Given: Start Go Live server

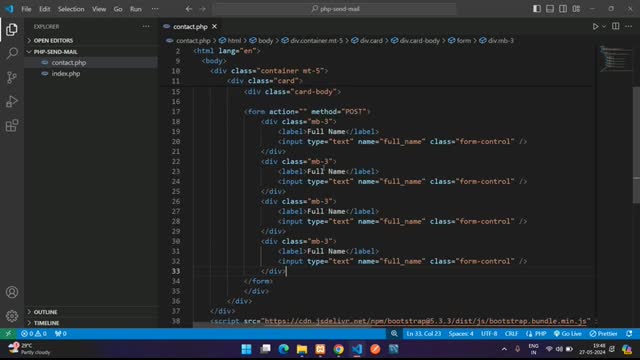Looking at the screenshot, I should coord(568,333).
